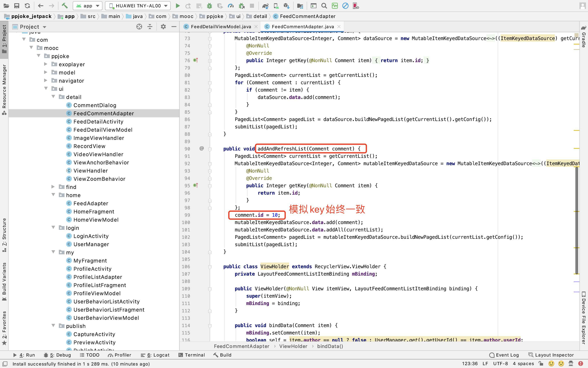Open Device File Explorer side panel
Viewport: 588px width, 368px height.
(x=584, y=318)
